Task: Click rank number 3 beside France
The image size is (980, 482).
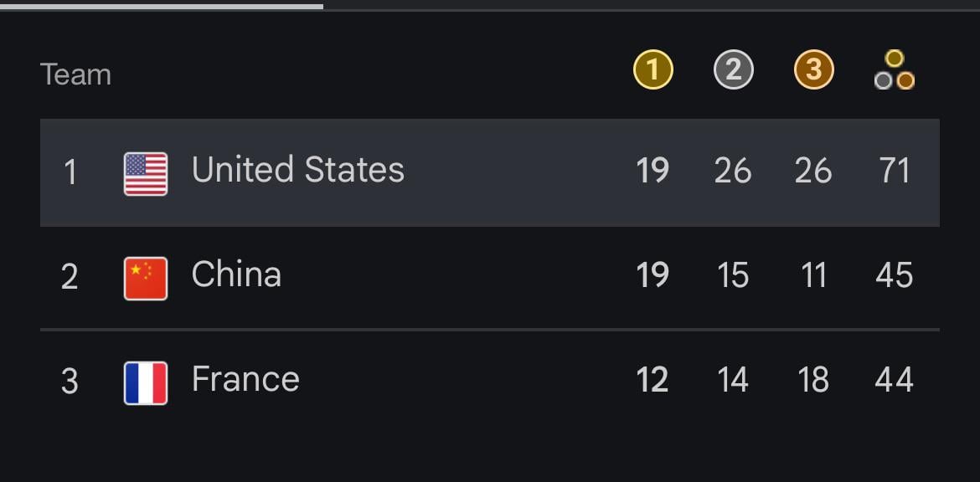Action: 70,382
